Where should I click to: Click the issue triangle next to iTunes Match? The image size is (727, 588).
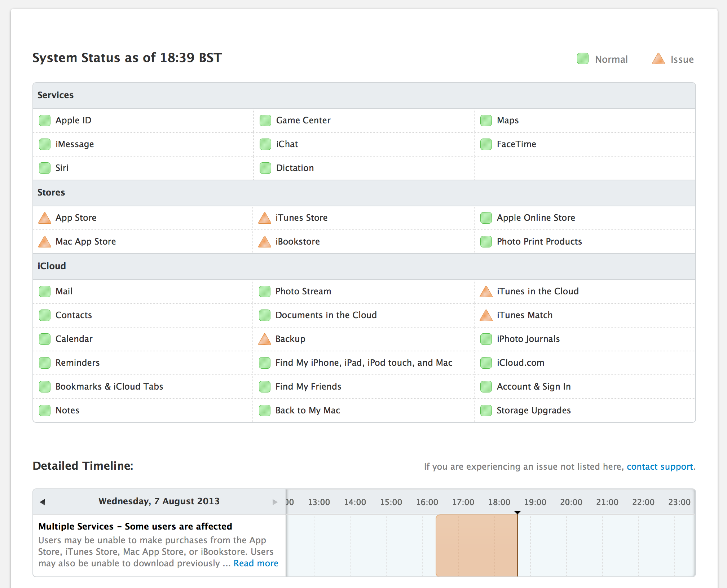(x=486, y=315)
